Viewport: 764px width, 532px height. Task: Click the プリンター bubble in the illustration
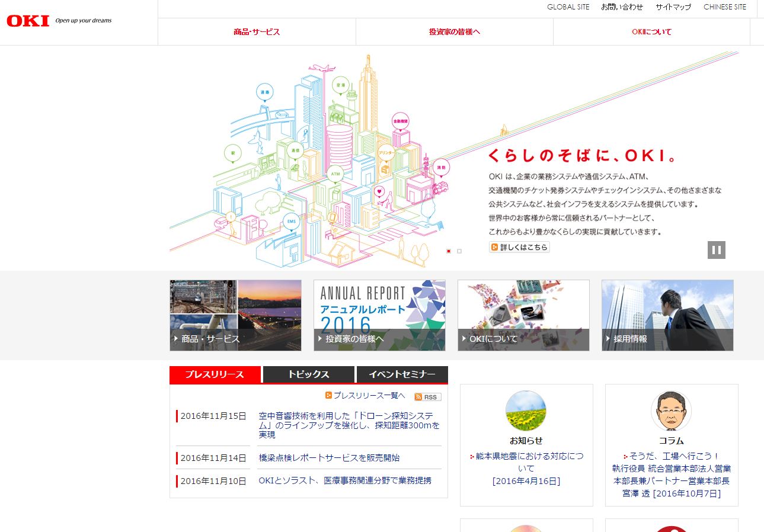pyautogui.click(x=386, y=152)
